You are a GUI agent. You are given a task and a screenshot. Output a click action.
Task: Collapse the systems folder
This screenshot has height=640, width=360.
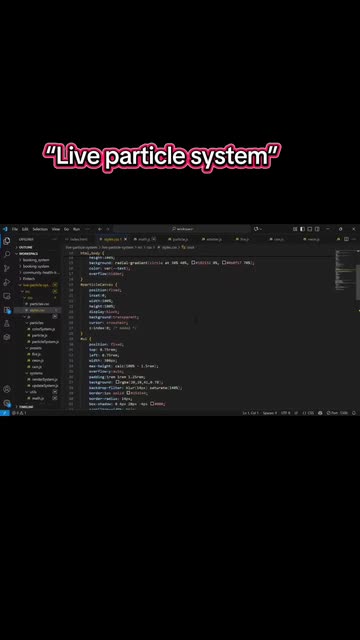(x=36, y=373)
